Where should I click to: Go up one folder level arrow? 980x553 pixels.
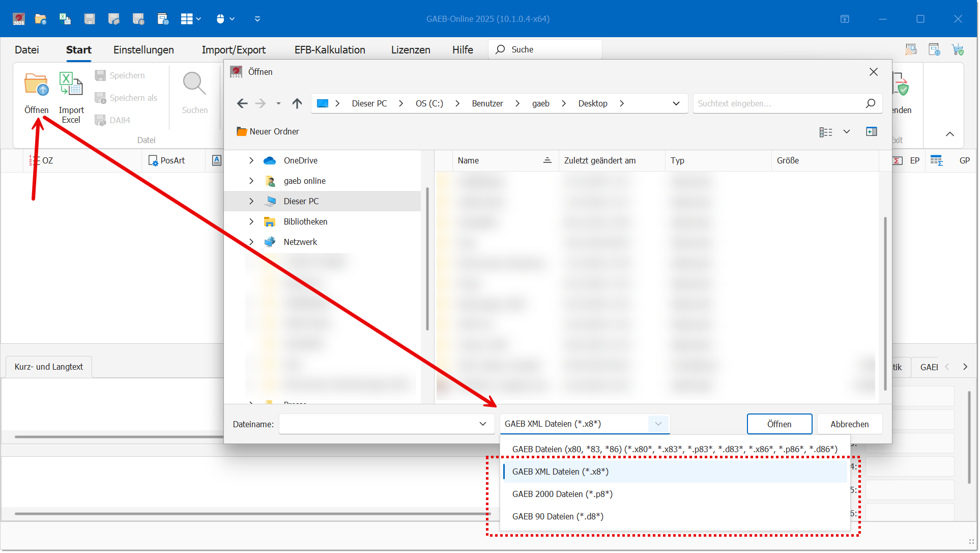click(297, 103)
